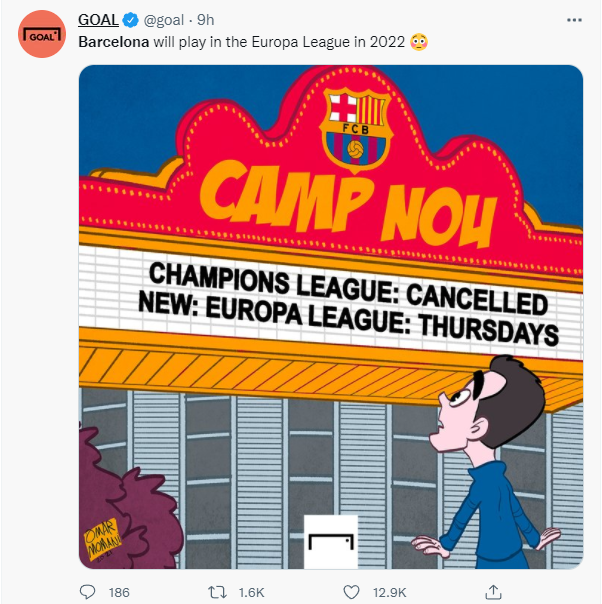Viewport: 602px width, 604px height.
Task: Click the blue verified badge
Action: pyautogui.click(x=129, y=19)
